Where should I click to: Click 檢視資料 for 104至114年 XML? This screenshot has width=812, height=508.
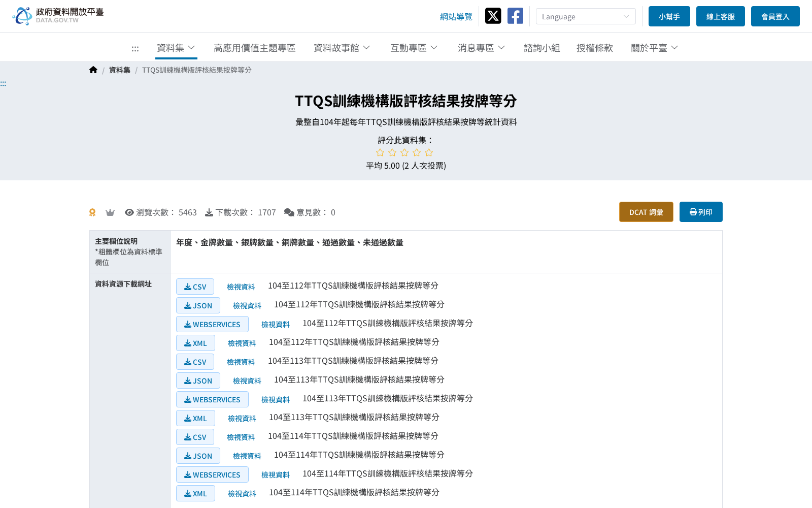242,494
